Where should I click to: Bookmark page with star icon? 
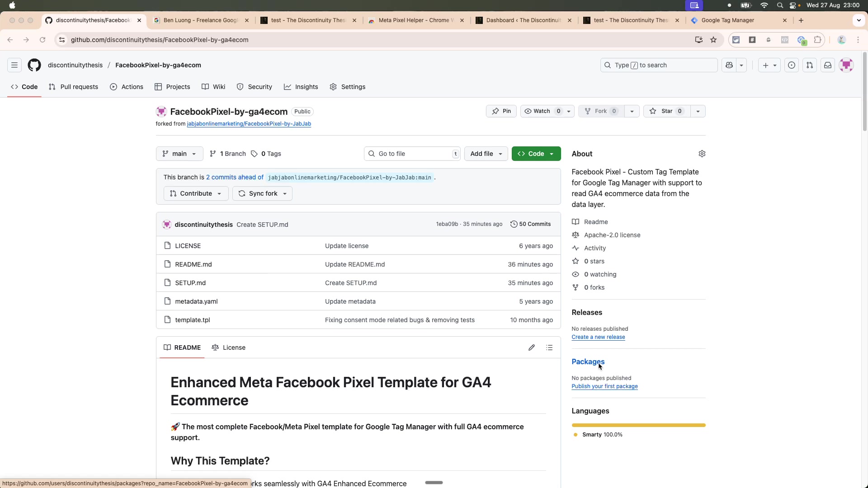coord(713,40)
